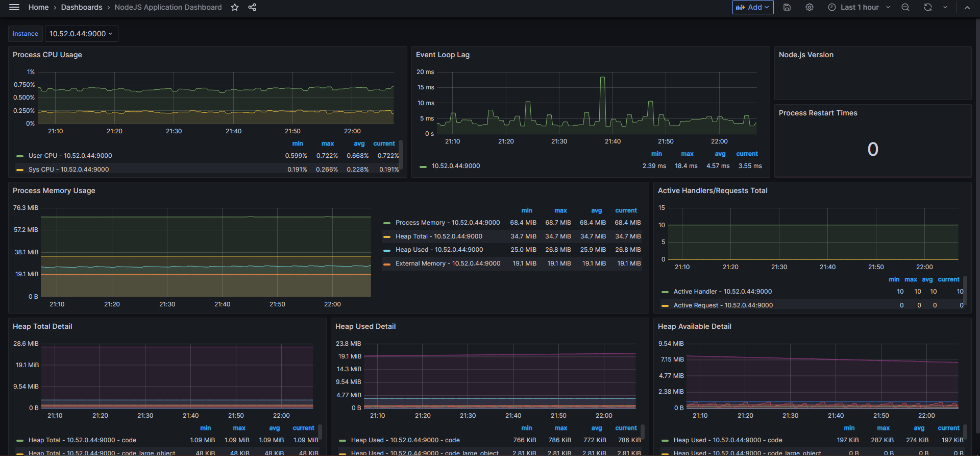Go to Home breadcrumb
Viewport: 980px width, 456px height.
(x=38, y=7)
